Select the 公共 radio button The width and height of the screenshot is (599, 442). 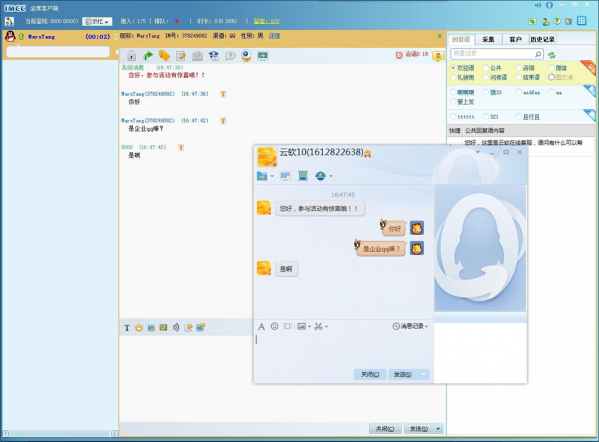pyautogui.click(x=486, y=68)
